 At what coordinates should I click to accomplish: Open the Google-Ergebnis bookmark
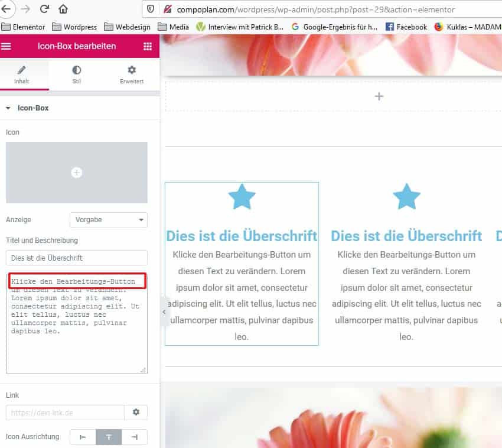coord(334,27)
